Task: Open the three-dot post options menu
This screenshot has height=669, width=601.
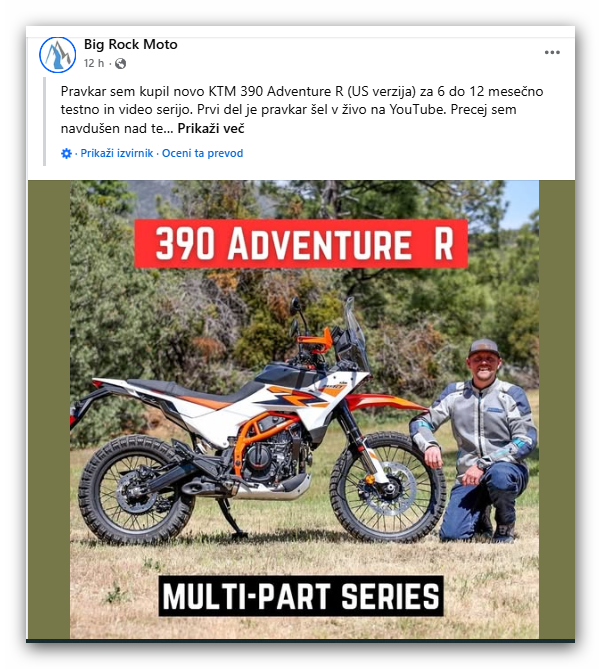Action: 552,52
